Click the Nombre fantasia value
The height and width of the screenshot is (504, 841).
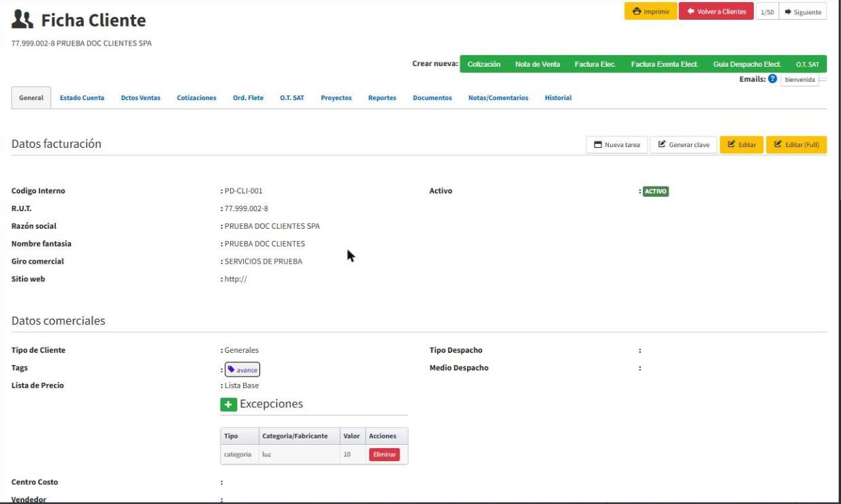tap(265, 244)
